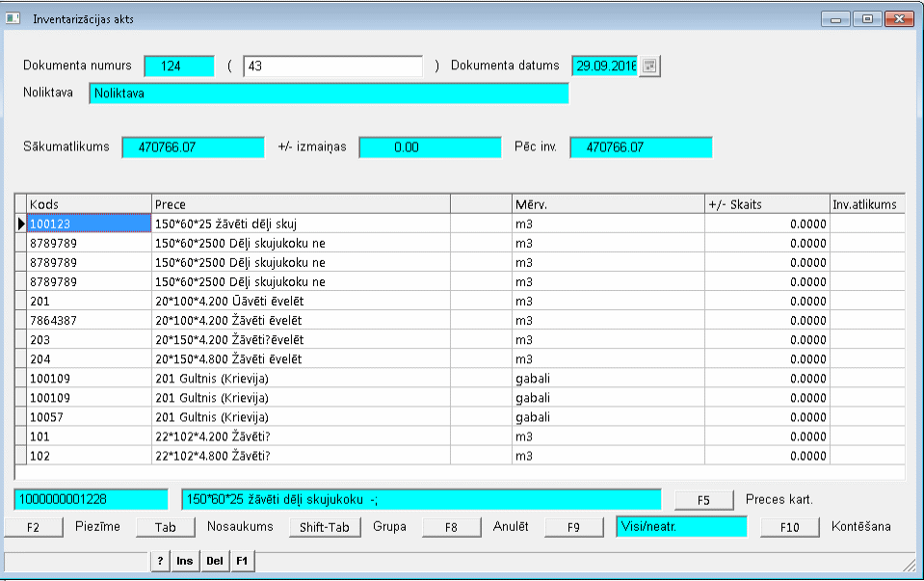The height and width of the screenshot is (581, 924).
Task: Click the row selector for code 101
Action: tap(21, 436)
